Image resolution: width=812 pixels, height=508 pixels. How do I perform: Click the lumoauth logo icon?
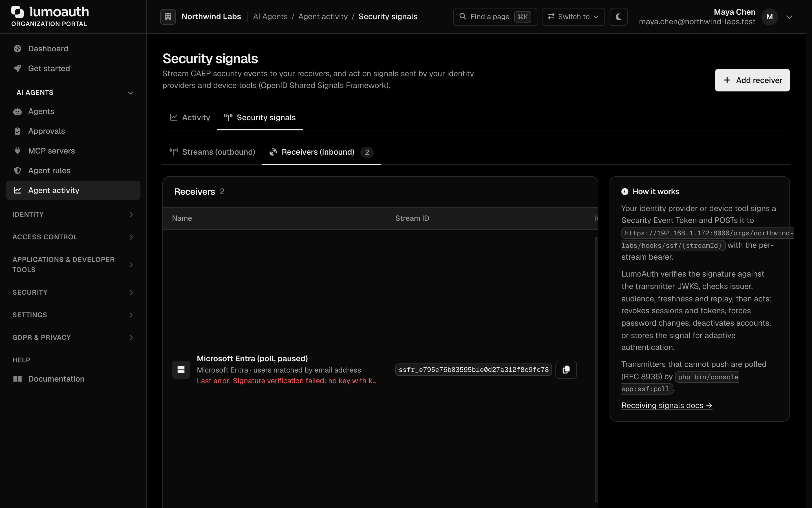[17, 12]
